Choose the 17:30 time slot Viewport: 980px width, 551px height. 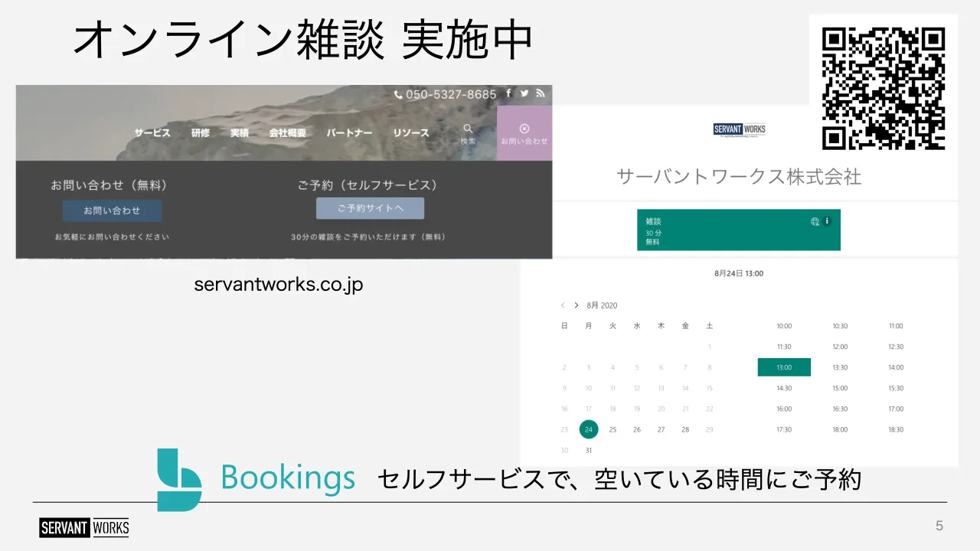coord(784,429)
